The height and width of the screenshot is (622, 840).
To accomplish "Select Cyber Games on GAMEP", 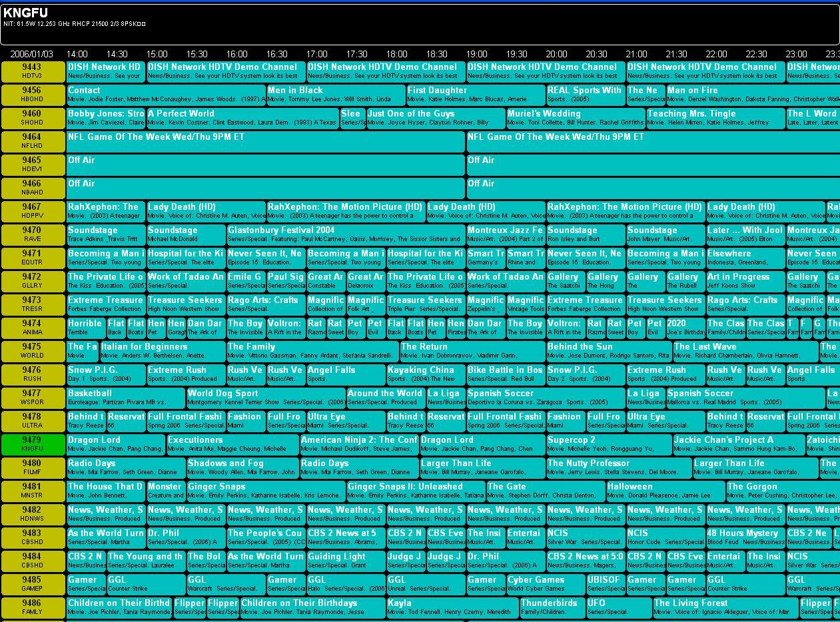I will (x=546, y=584).
